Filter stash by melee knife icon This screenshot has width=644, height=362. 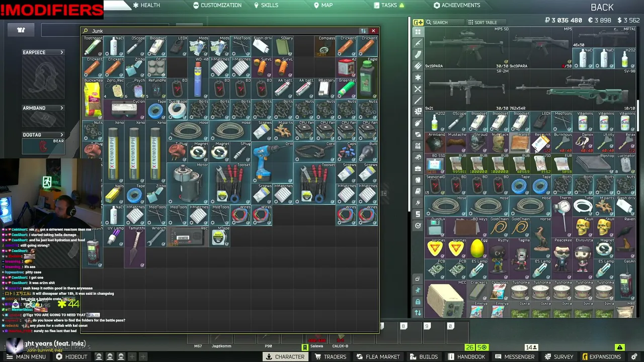418,100
